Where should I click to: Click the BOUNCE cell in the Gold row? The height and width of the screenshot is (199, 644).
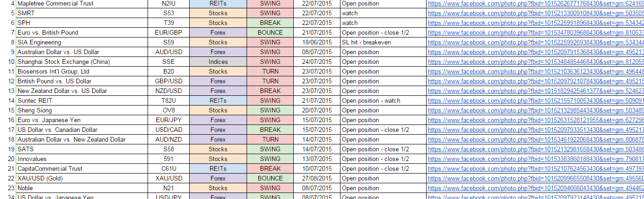click(270, 178)
